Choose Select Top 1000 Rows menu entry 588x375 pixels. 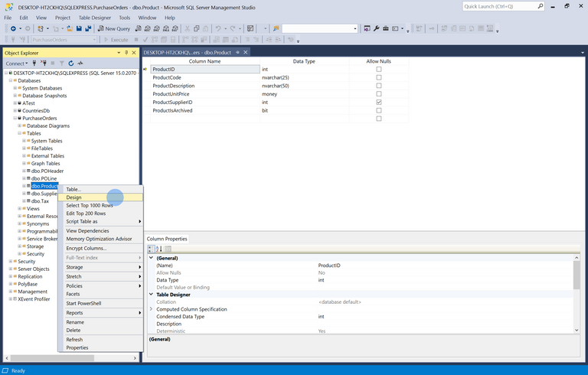pos(90,205)
